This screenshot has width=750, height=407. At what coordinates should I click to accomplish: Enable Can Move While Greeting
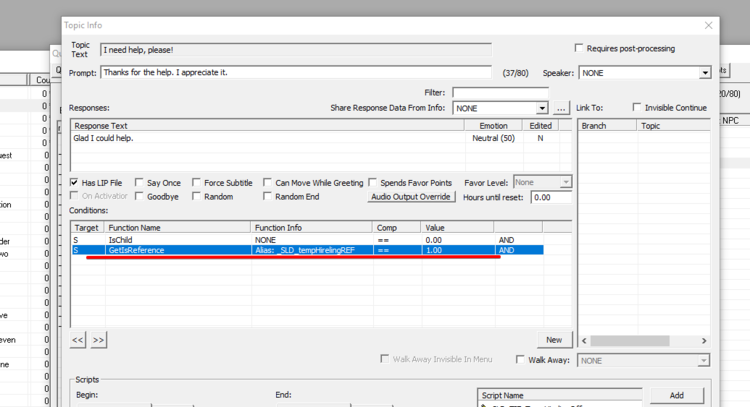coord(267,182)
